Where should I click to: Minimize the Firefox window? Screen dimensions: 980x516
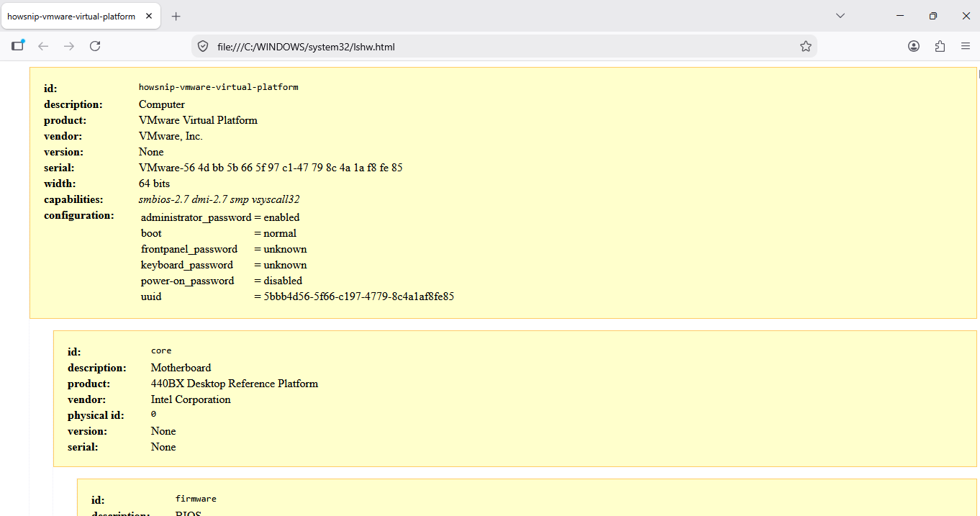pyautogui.click(x=900, y=16)
